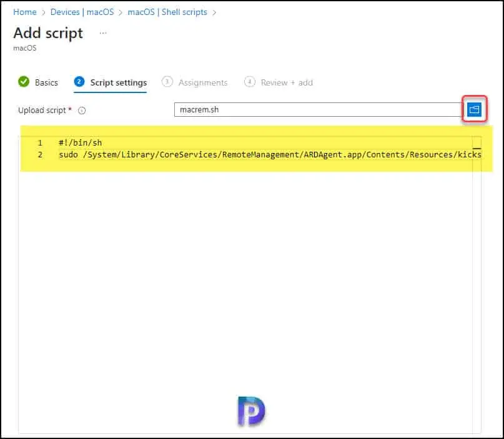Open the Assignments step tab
The width and height of the screenshot is (504, 439).
point(195,82)
